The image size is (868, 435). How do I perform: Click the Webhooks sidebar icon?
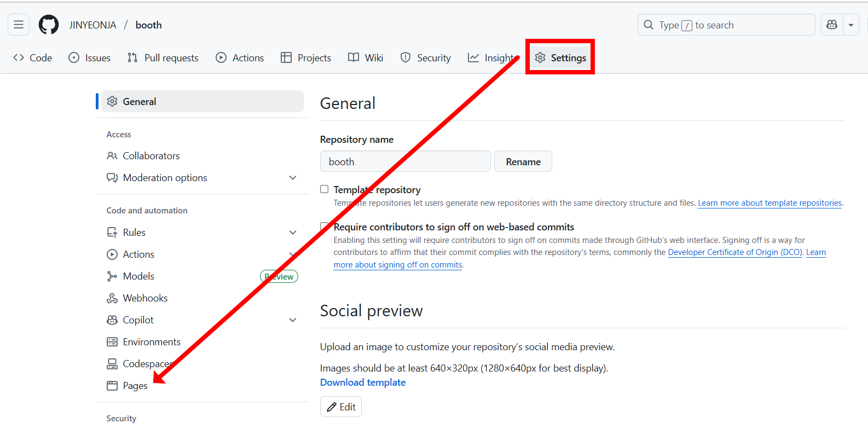pos(112,298)
